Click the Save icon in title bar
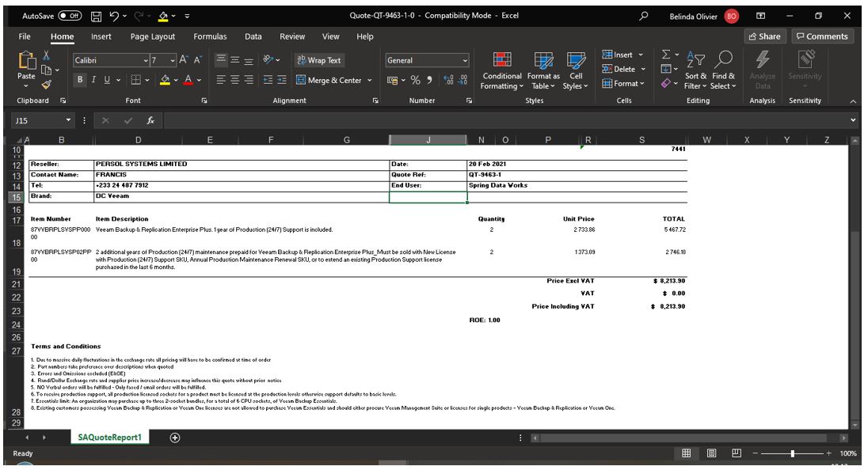The width and height of the screenshot is (868, 470). [x=96, y=15]
